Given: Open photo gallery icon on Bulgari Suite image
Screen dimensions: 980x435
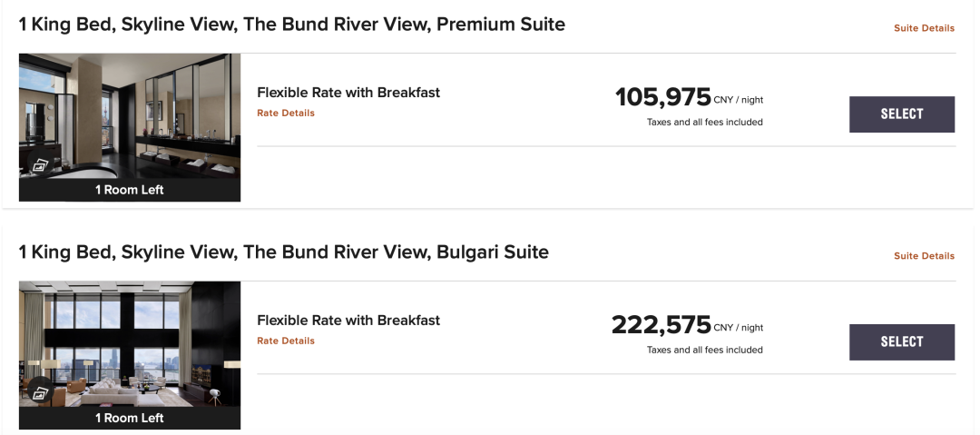Looking at the screenshot, I should click(41, 393).
